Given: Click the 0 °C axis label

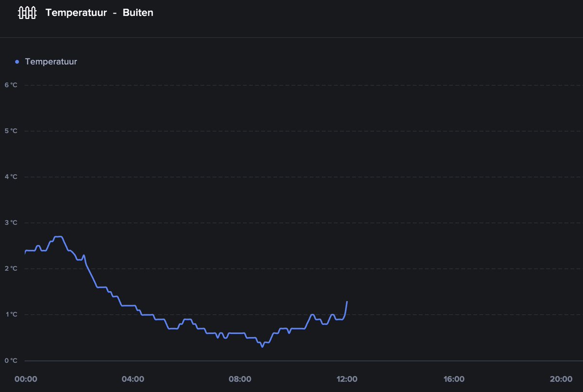Looking at the screenshot, I should 11,360.
